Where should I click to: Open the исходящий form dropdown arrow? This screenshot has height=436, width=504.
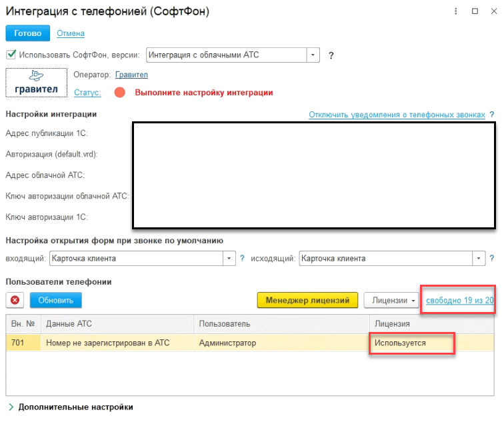[479, 259]
